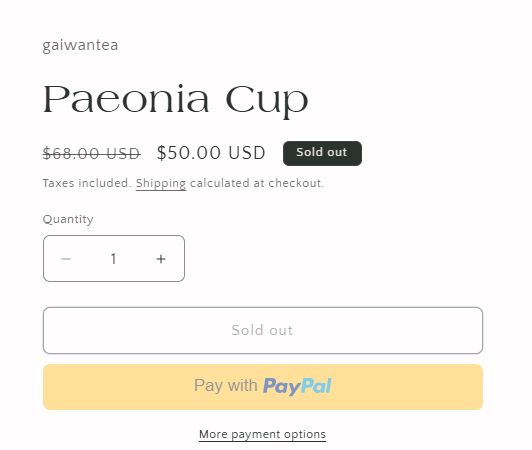Click the gaiwantea vendor name
The height and width of the screenshot is (450, 532).
[x=80, y=45]
